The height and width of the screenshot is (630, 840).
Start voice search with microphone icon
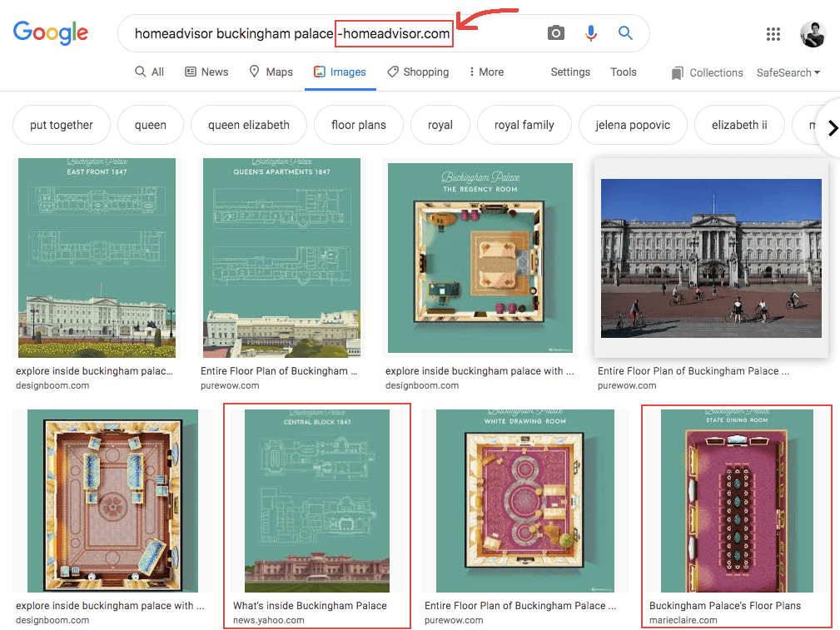click(x=590, y=33)
